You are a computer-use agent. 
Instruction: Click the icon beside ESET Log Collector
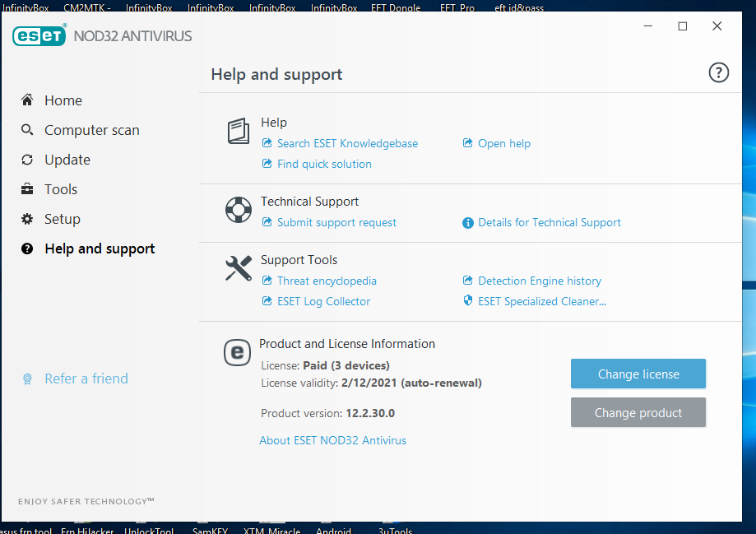click(x=267, y=301)
